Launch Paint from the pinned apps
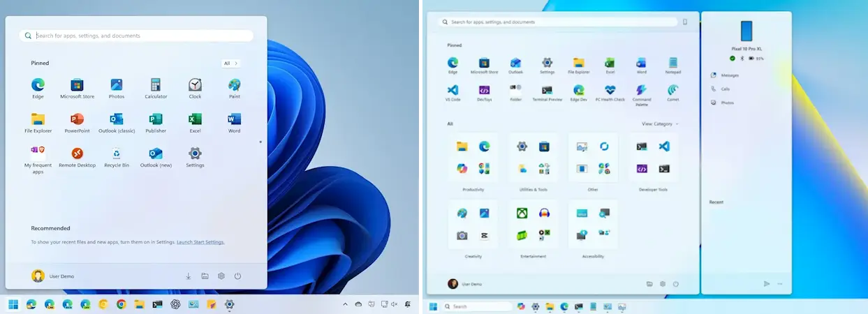The width and height of the screenshot is (868, 314). [235, 85]
